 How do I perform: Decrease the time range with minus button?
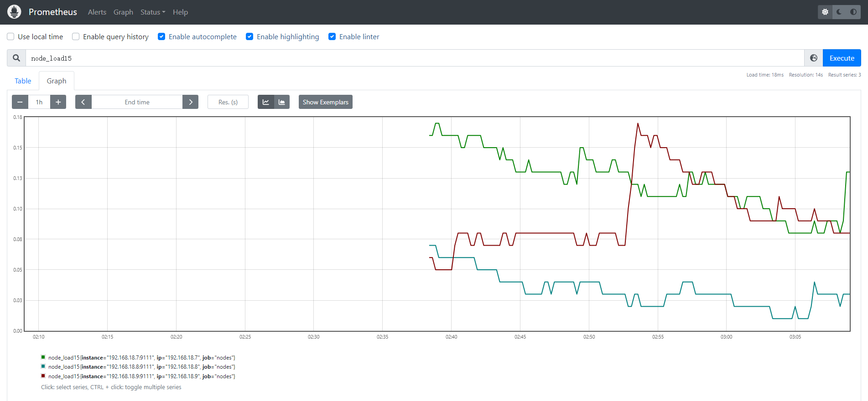coord(20,102)
